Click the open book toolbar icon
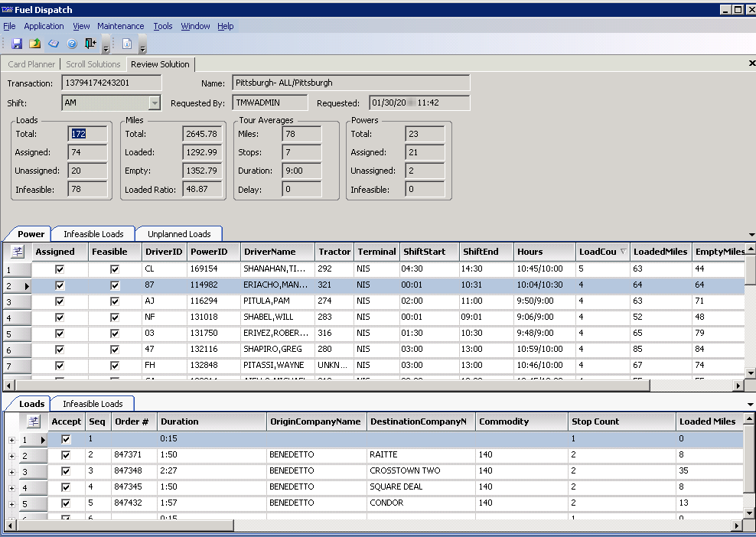The height and width of the screenshot is (537, 756). pyautogui.click(x=54, y=44)
